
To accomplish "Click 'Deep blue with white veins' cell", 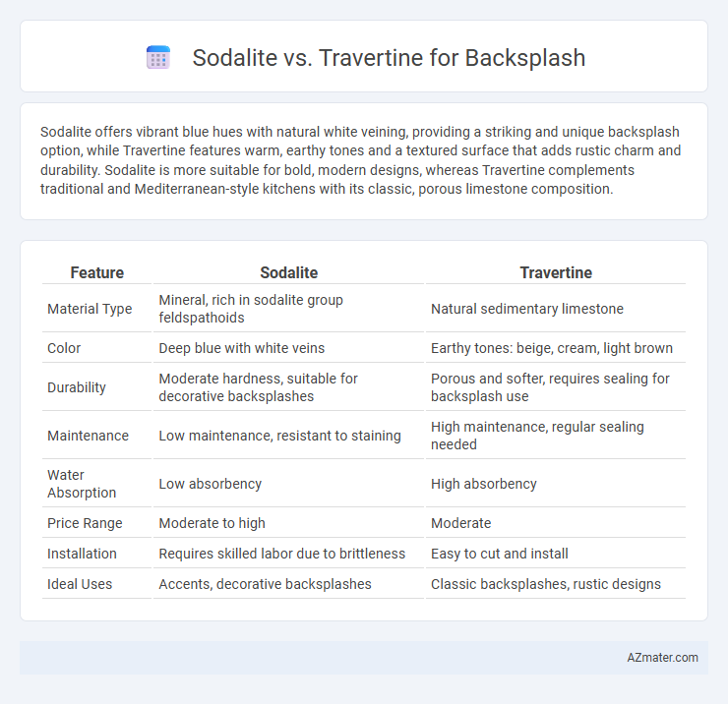I will [241, 348].
